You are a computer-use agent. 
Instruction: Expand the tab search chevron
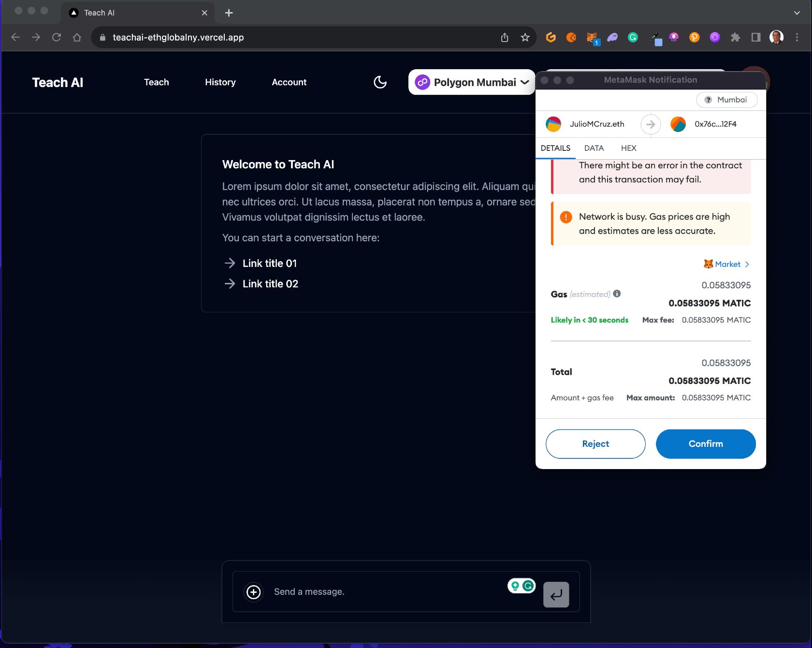click(797, 13)
